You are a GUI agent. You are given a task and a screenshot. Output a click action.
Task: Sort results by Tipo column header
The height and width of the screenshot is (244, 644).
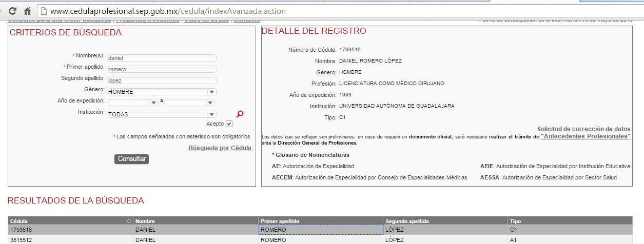coord(515,221)
